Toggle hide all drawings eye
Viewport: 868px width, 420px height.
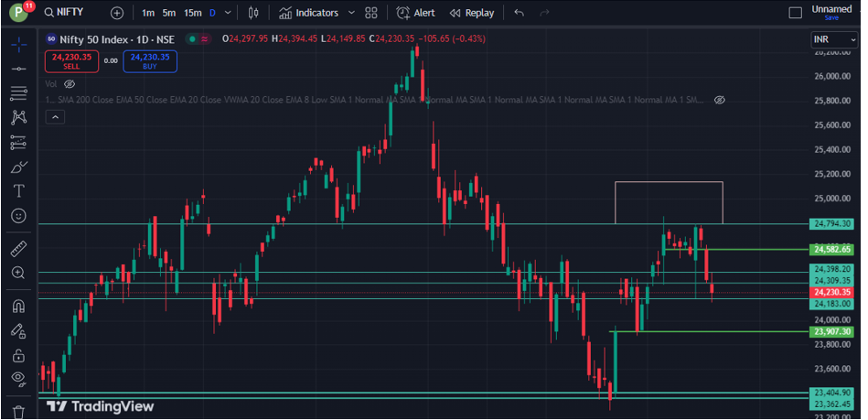(19, 379)
